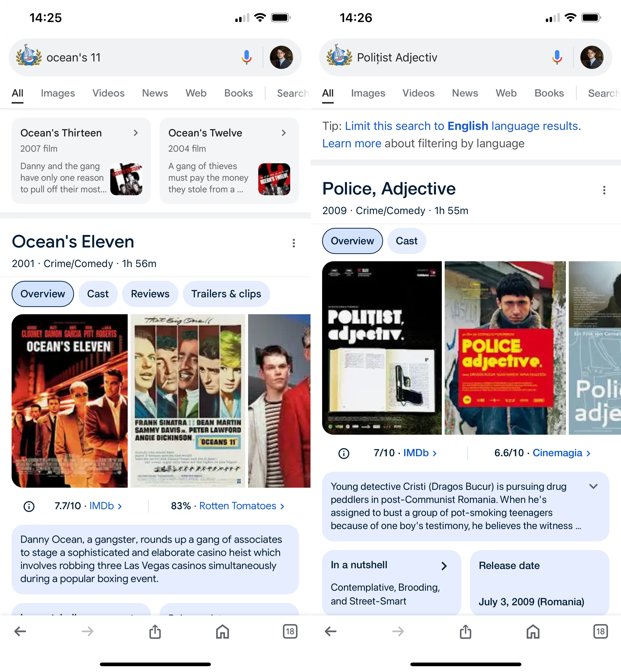Tap Release date card July 3, 2009
The image size is (621, 672).
click(x=539, y=583)
